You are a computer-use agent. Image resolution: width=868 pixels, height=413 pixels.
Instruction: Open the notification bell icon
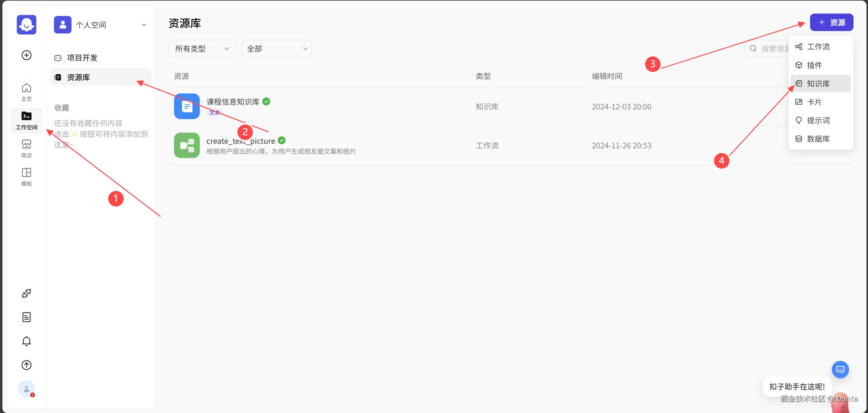coord(26,341)
